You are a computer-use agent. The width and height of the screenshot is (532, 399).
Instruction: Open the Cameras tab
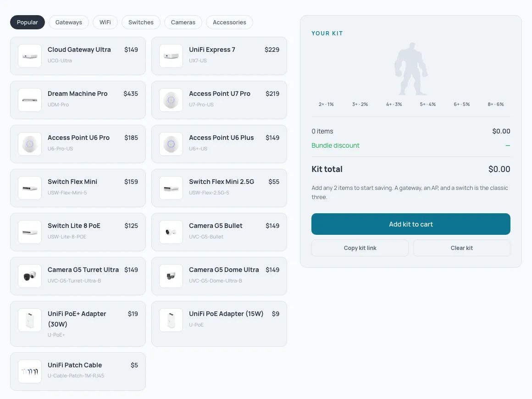183,22
